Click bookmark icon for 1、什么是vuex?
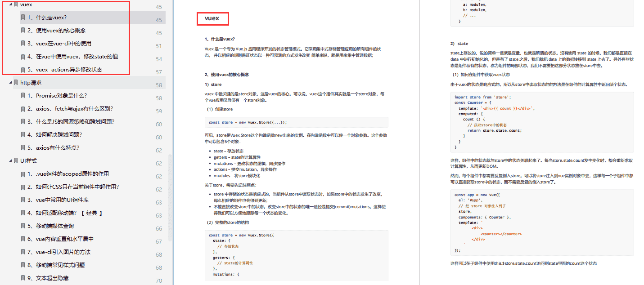The width and height of the screenshot is (644, 285). pos(23,18)
